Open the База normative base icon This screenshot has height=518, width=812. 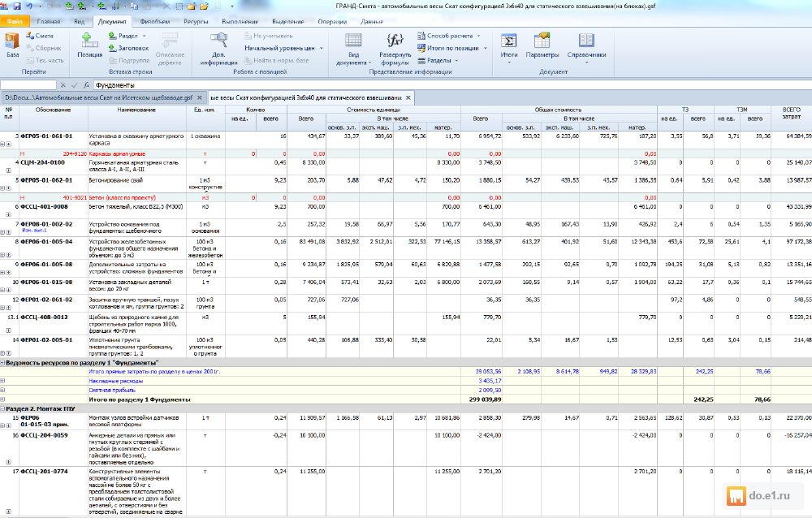(x=12, y=45)
